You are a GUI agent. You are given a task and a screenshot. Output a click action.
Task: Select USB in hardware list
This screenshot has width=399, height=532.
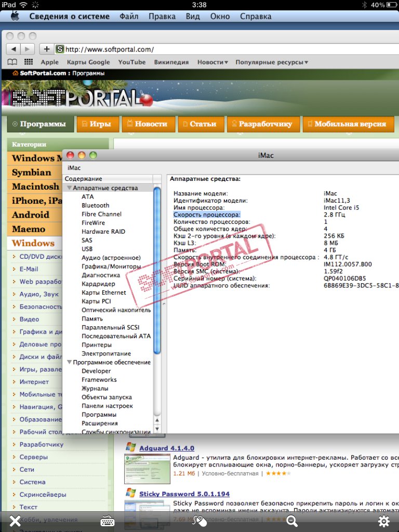click(87, 249)
